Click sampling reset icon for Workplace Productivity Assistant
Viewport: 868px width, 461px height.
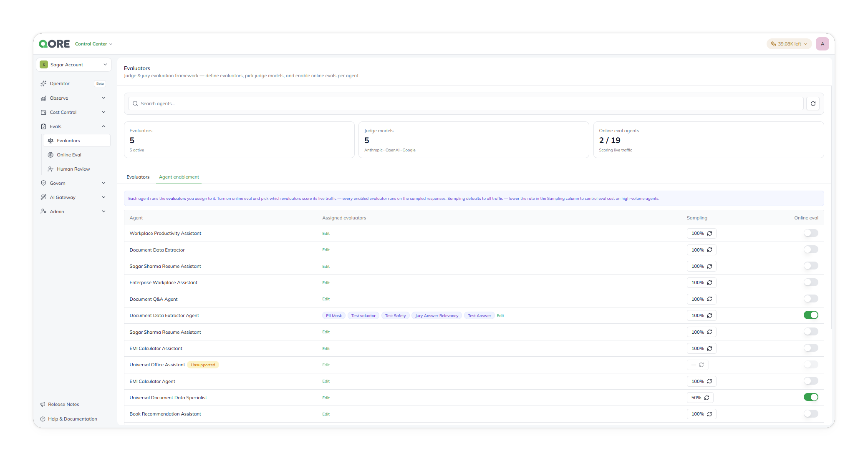click(709, 233)
